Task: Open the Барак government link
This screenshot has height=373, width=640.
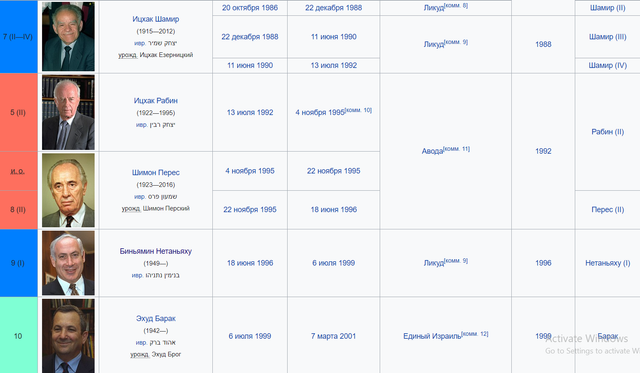Action: click(607, 336)
